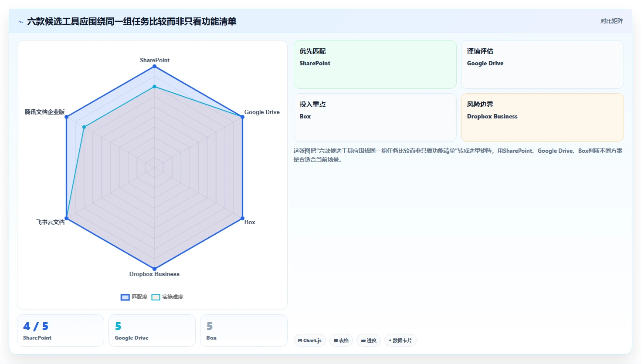Click Box text inside the 投入重点 card

305,116
